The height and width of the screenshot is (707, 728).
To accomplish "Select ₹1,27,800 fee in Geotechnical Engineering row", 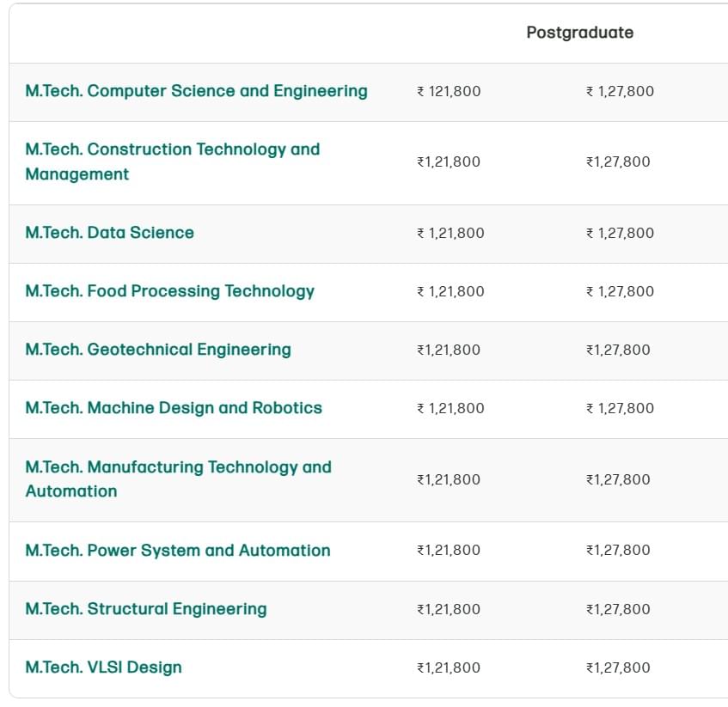I will pos(618,350).
